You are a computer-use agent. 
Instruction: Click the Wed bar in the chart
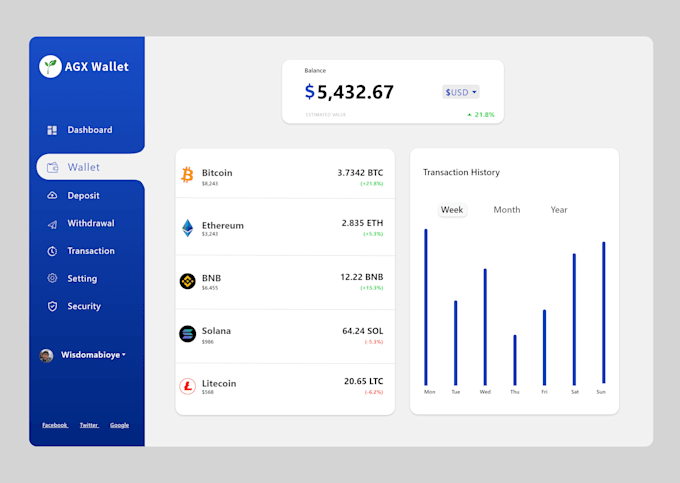[485, 327]
